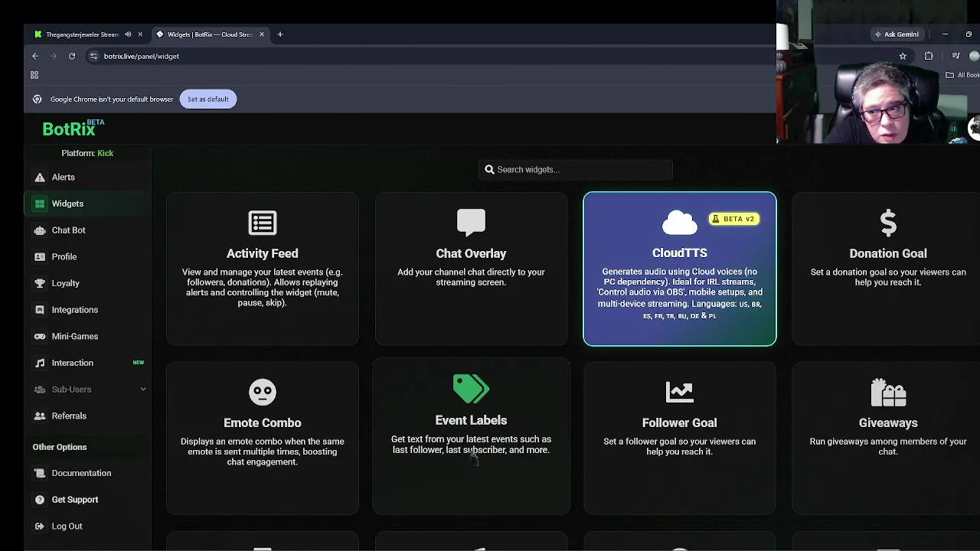Click the Loyalty trophy icon
980x551 pixels.
[40, 283]
